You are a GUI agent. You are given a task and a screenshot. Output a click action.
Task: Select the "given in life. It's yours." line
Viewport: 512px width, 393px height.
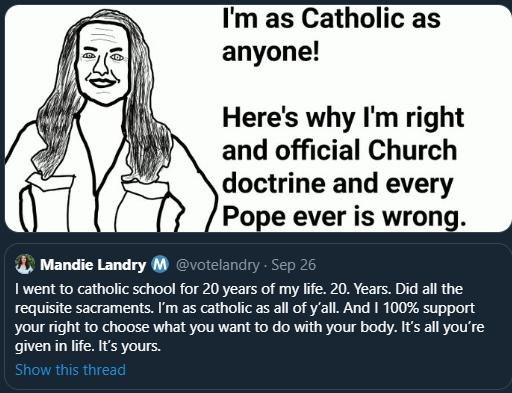click(88, 346)
